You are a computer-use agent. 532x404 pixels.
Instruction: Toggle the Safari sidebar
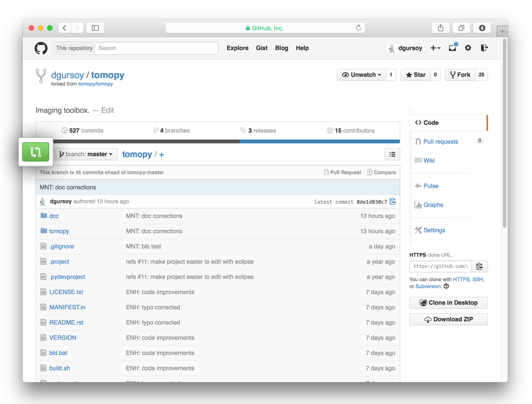pos(95,28)
